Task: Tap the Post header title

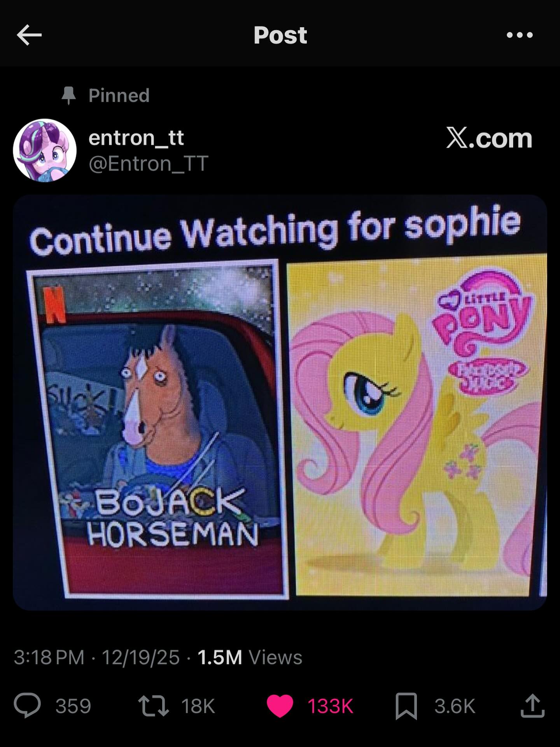Action: coord(280,35)
